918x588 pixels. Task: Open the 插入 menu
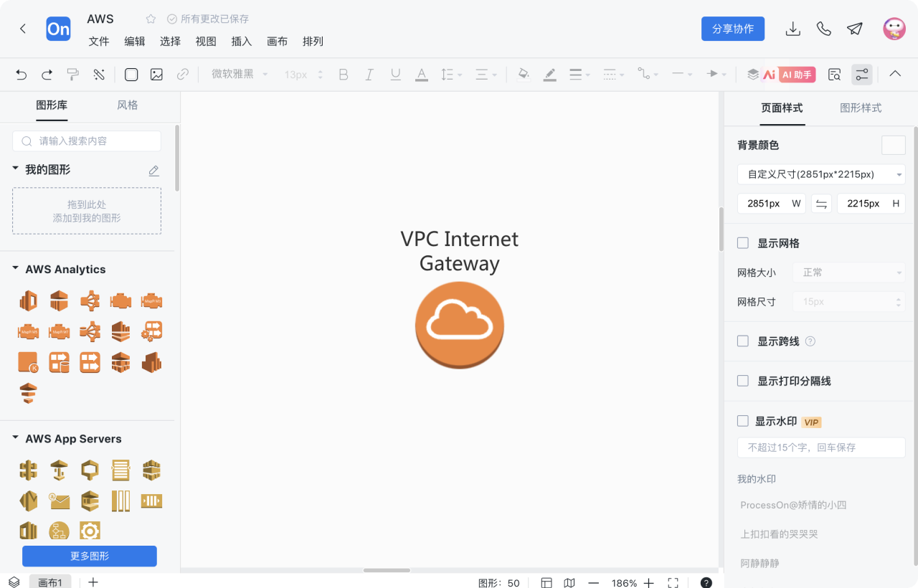coord(241,42)
